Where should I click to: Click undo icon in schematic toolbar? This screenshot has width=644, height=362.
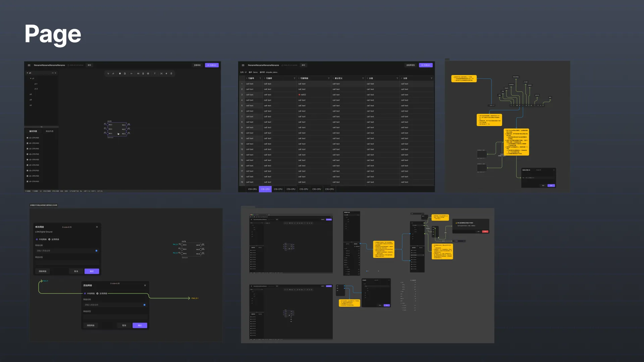(108, 73)
